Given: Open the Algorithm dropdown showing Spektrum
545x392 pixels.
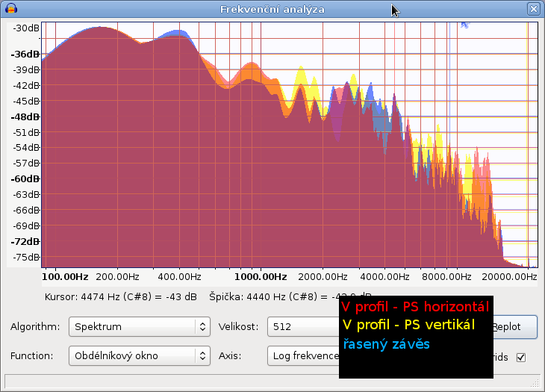Looking at the screenshot, I should 140,327.
